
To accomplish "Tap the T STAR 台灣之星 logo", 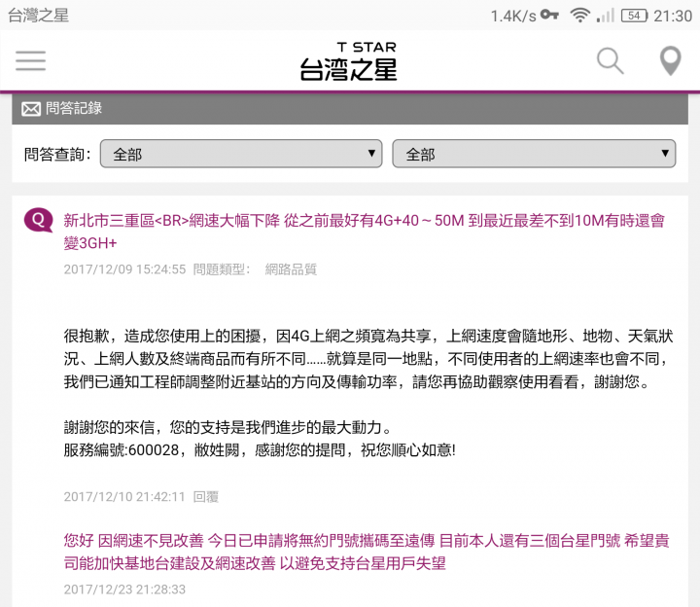I will point(349,61).
